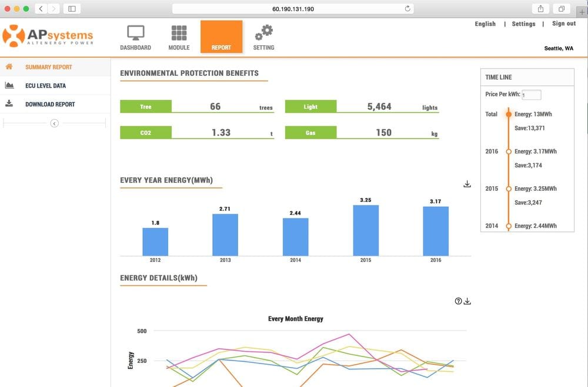Download the Energy Details chart
The image size is (588, 387).
coord(468,301)
